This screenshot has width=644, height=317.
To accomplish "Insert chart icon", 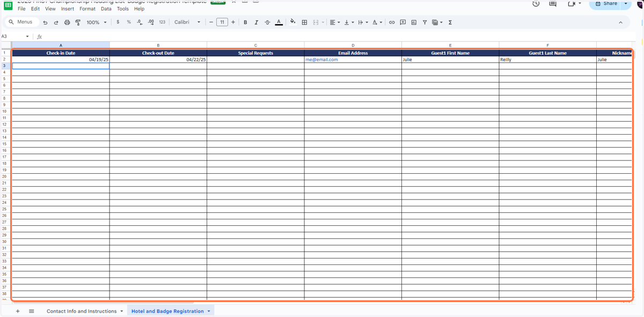I will point(414,22).
